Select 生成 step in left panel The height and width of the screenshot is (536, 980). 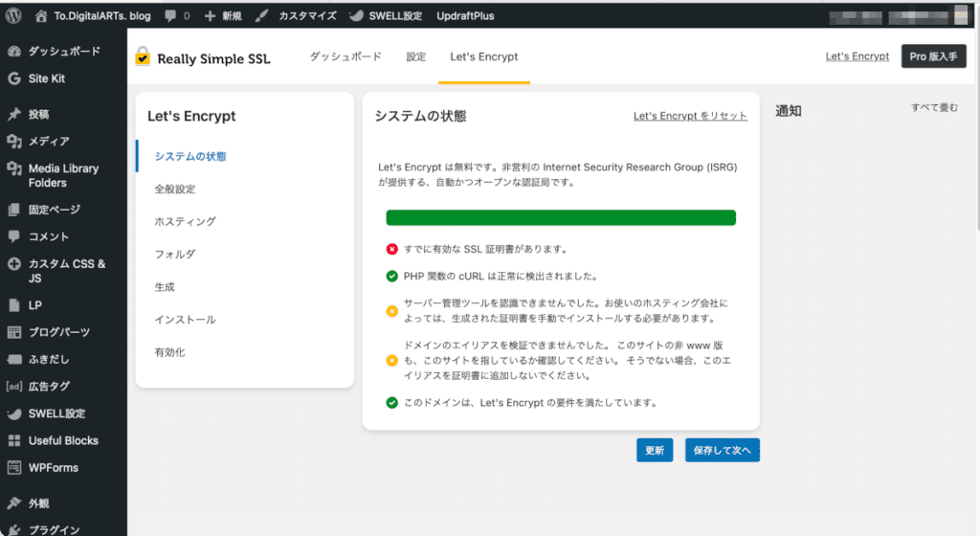(x=165, y=287)
